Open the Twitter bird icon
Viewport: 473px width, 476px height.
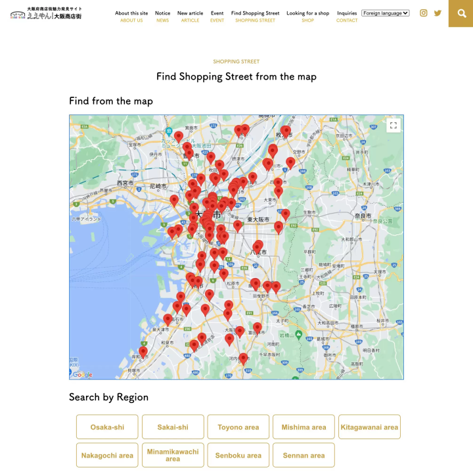[438, 13]
